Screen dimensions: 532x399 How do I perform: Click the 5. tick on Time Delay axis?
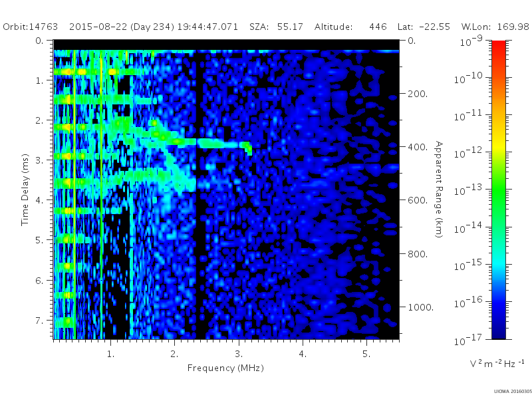pyautogui.click(x=40, y=240)
